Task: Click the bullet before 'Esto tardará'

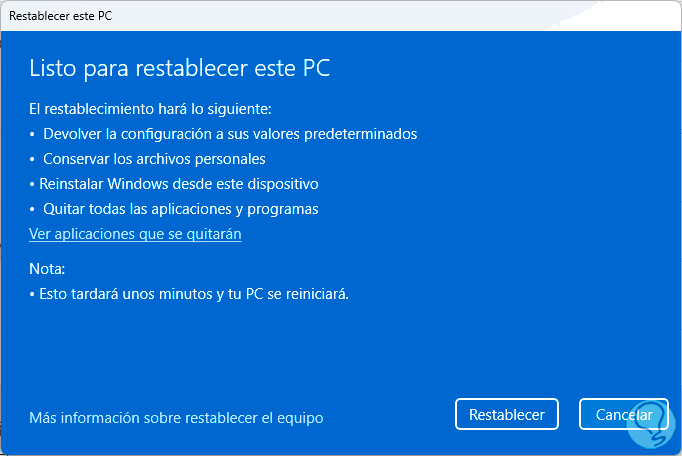Action: [x=32, y=295]
